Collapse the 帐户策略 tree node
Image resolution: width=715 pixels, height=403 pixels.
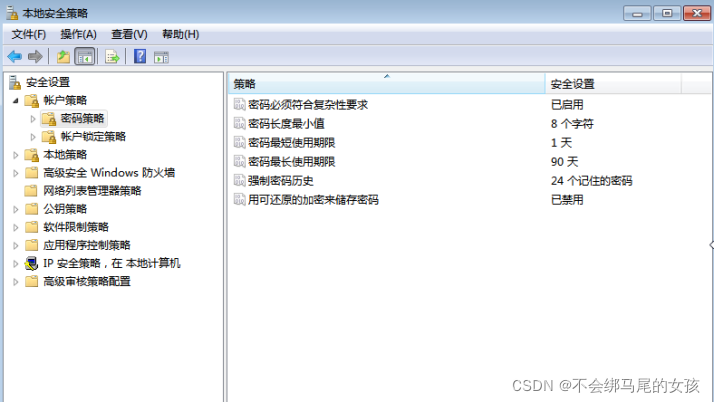(x=16, y=100)
